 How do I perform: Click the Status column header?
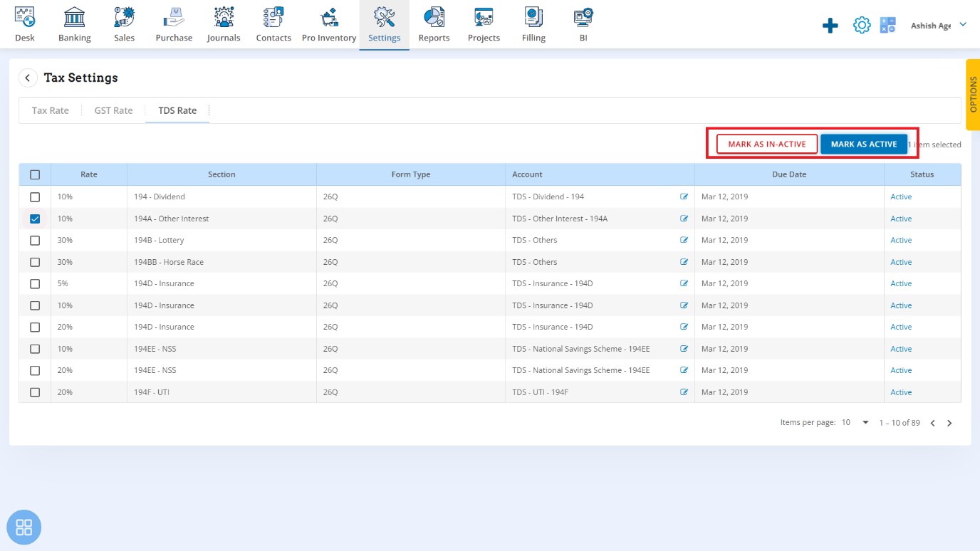922,174
